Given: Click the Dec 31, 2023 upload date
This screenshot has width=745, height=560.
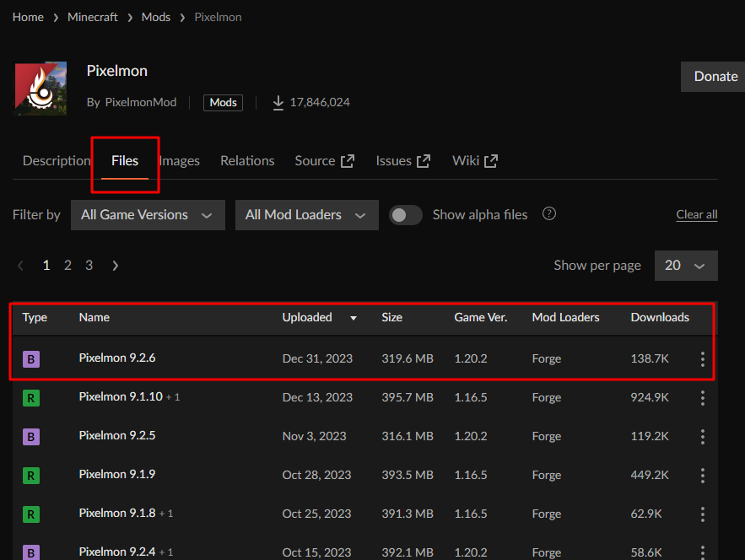Looking at the screenshot, I should click(x=317, y=358).
